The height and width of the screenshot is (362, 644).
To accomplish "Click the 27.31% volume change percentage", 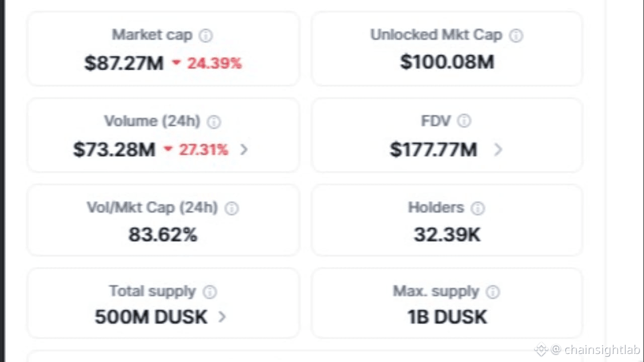I will 203,149.
